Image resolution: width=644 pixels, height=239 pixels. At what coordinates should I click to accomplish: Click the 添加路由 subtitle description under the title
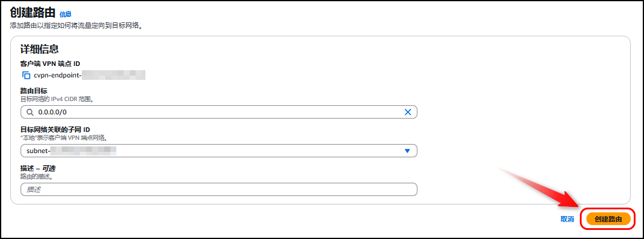[x=78, y=26]
